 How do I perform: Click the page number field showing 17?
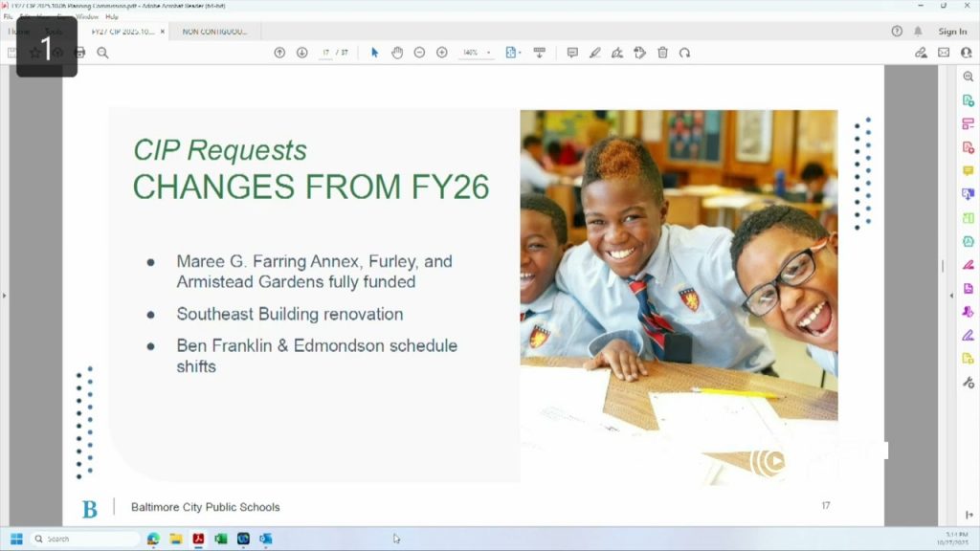(325, 54)
